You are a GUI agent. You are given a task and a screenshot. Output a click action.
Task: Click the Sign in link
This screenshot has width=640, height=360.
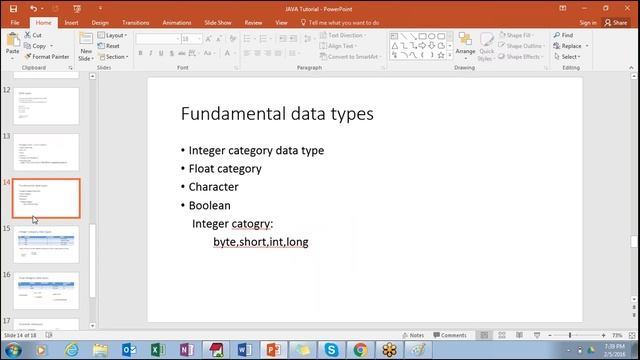click(x=588, y=22)
